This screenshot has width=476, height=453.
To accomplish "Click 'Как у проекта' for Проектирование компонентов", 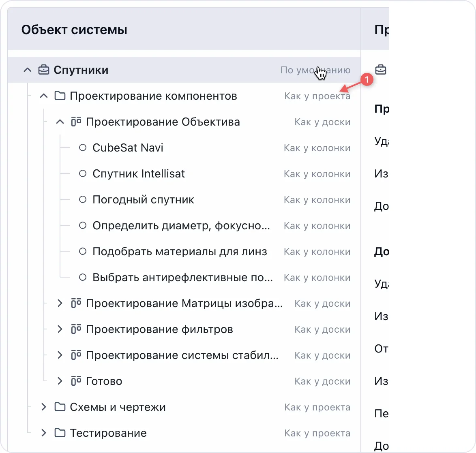I will click(x=317, y=96).
